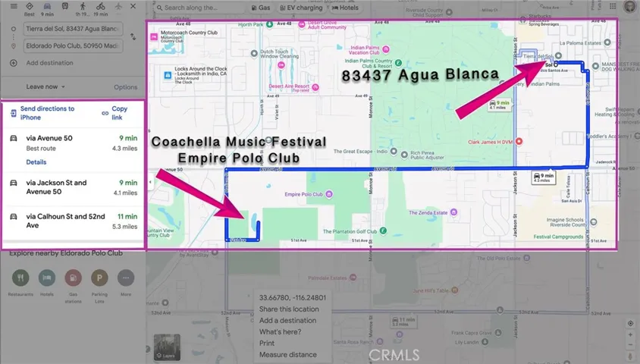Select Share this location
The image size is (640, 364).
click(x=289, y=309)
